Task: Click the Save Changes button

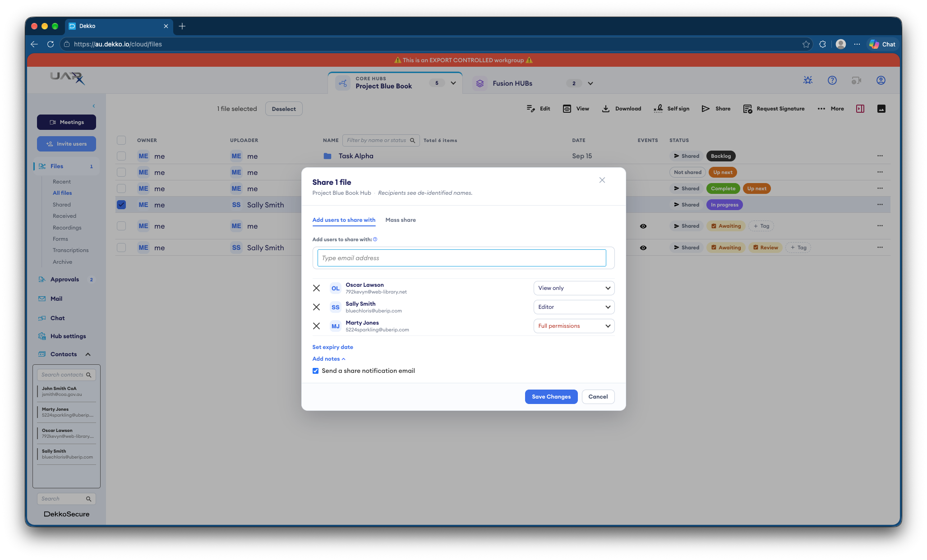Action: click(x=551, y=397)
